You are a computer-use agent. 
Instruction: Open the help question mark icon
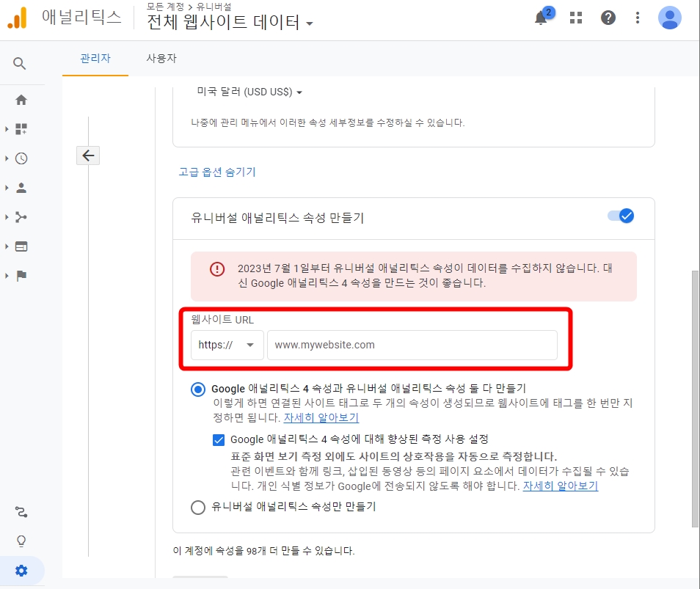pyautogui.click(x=608, y=18)
